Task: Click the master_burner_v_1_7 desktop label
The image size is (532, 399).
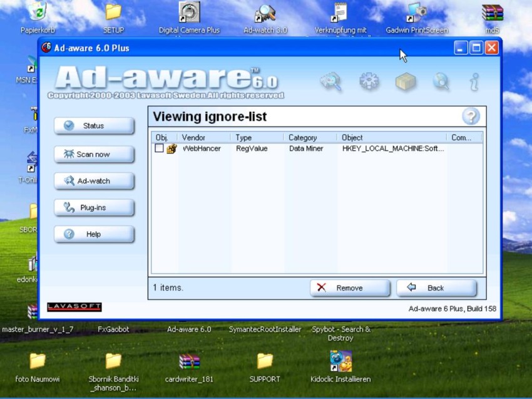Action: point(38,329)
